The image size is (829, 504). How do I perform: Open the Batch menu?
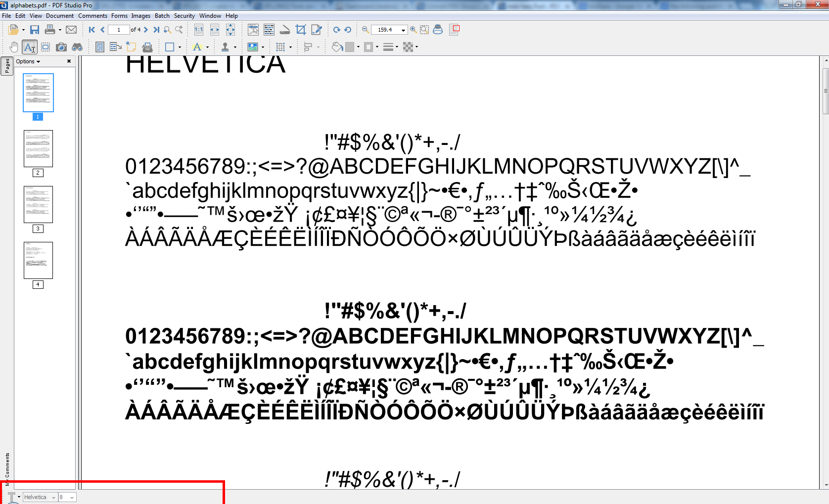[x=162, y=16]
